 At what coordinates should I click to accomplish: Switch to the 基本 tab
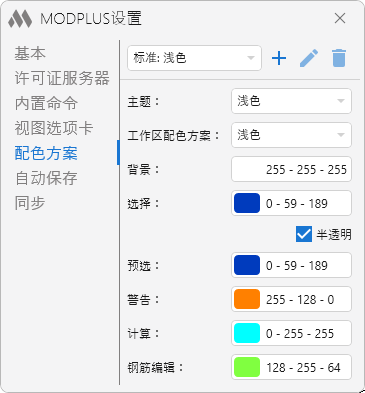30,53
